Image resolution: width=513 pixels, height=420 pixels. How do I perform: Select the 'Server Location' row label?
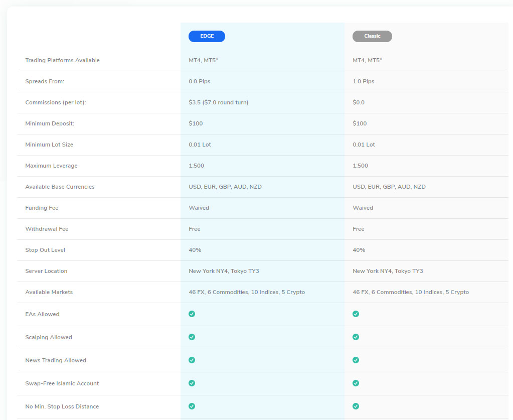(46, 271)
